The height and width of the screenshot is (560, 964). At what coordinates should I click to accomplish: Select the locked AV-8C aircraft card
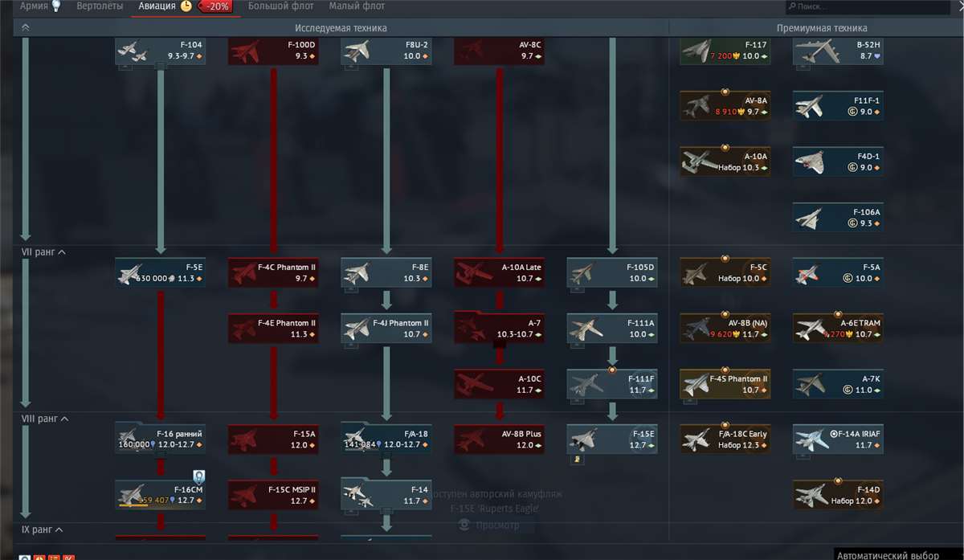pyautogui.click(x=499, y=51)
